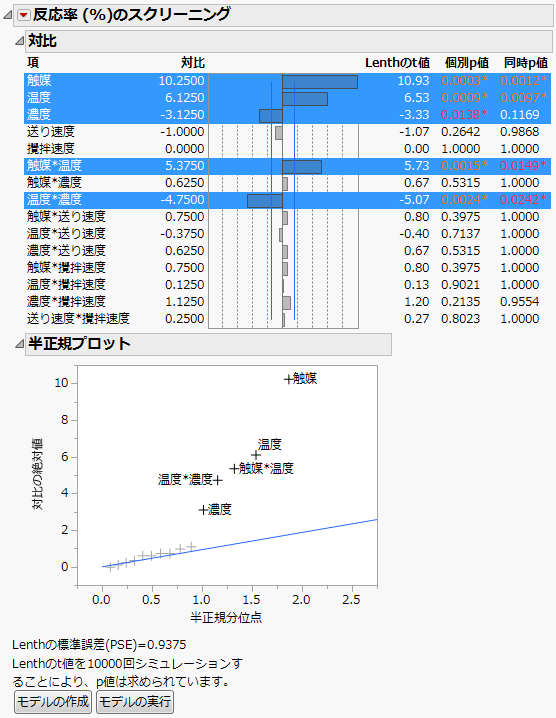Viewport: 556px width, 718px height.
Task: Collapse the 半正規プロット section
Action: tap(19, 344)
